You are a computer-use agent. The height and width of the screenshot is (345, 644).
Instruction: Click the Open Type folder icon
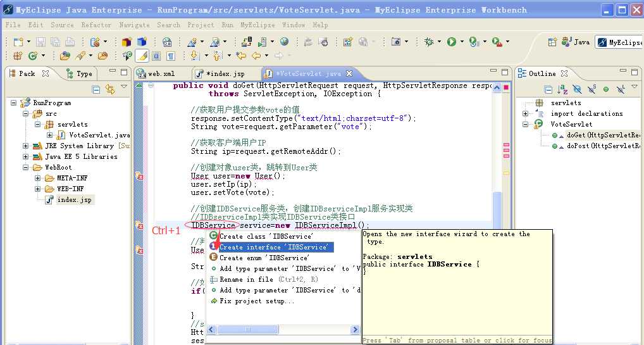[65, 56]
